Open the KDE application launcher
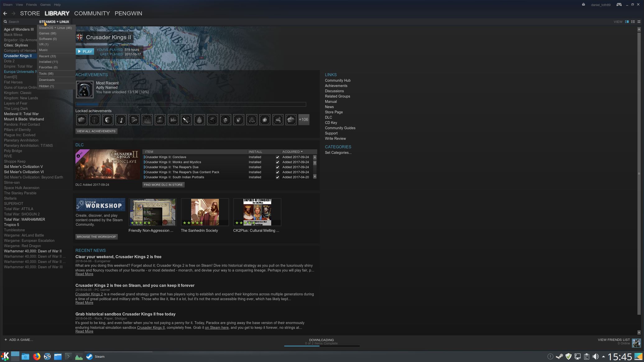Viewport: 644px width, 362px height. (5, 356)
